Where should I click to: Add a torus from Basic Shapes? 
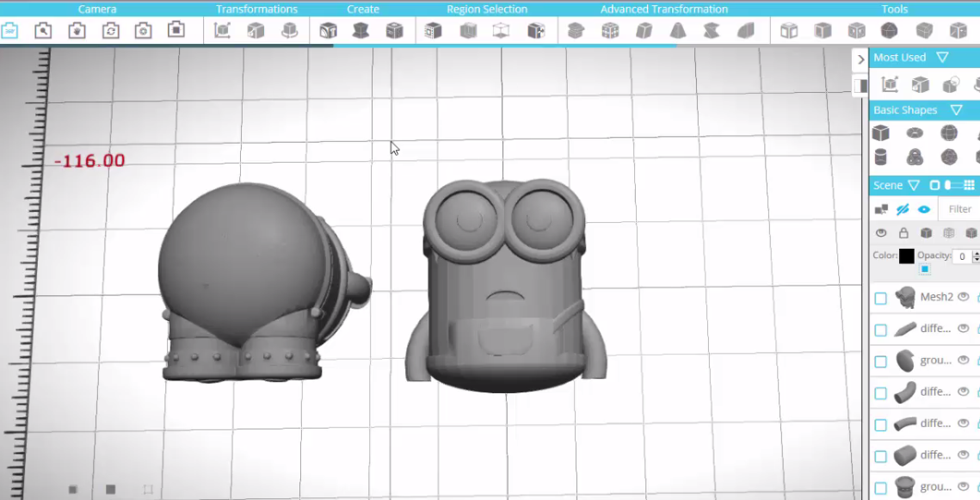click(915, 133)
